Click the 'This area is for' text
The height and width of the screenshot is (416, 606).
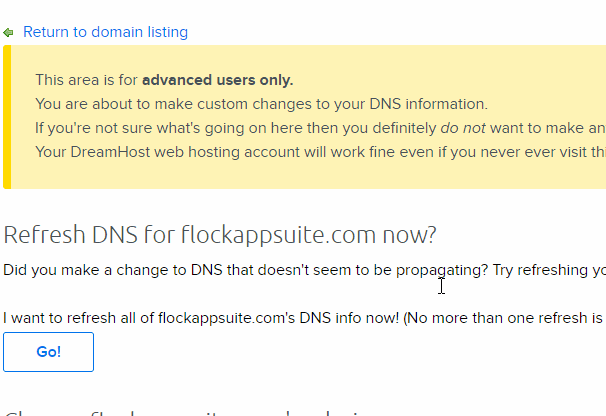pos(86,80)
